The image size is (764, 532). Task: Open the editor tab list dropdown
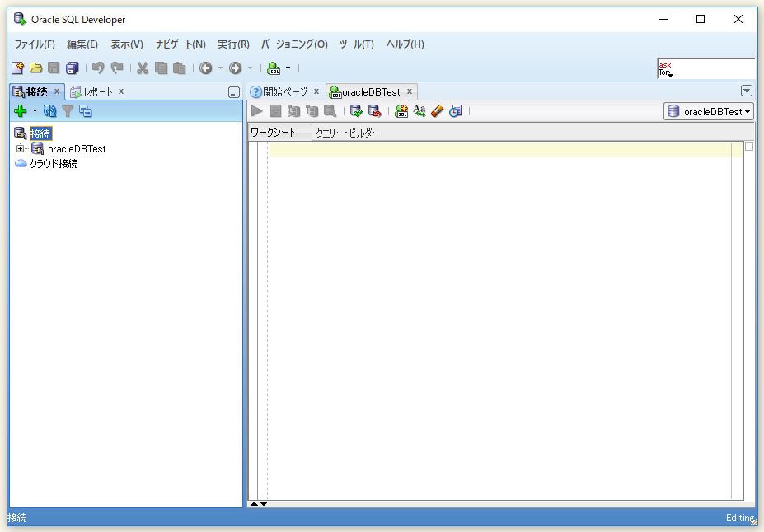point(747,91)
